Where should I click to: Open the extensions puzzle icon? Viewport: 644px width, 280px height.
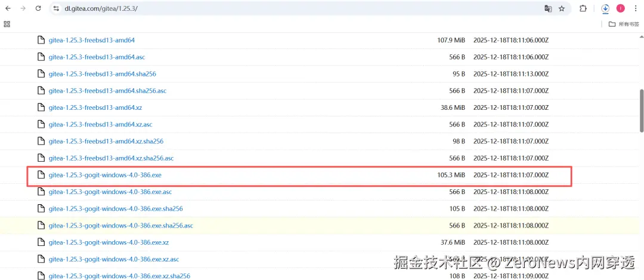[x=583, y=8]
